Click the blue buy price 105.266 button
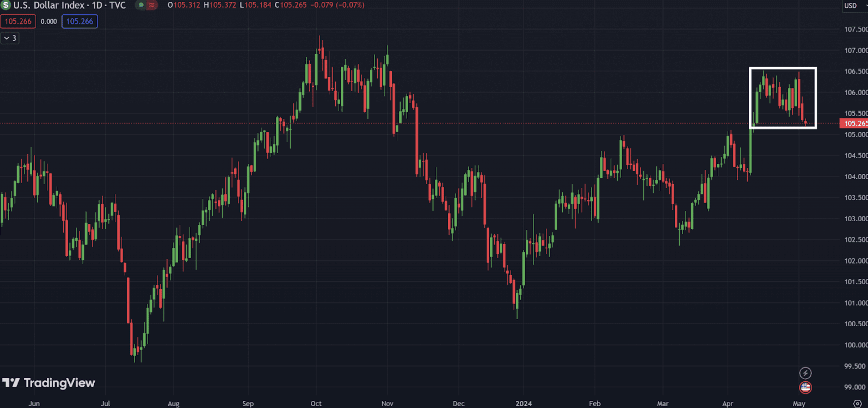The height and width of the screenshot is (408, 868). click(x=79, y=21)
